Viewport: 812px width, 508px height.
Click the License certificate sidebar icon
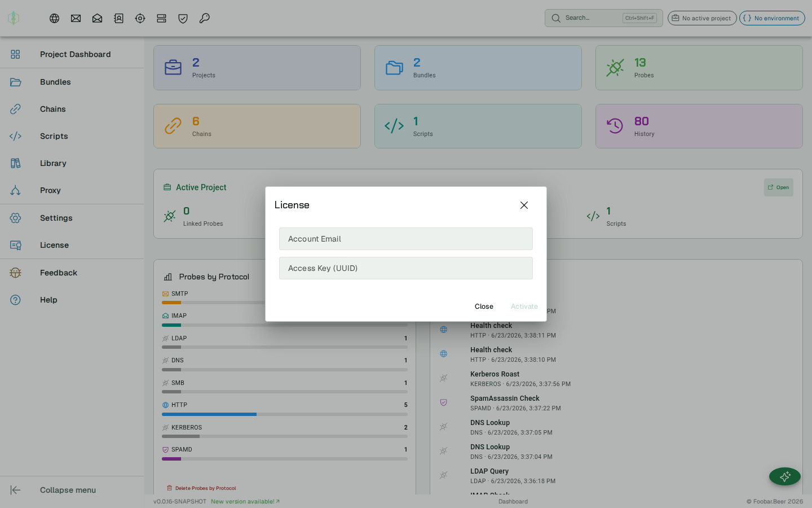click(15, 245)
